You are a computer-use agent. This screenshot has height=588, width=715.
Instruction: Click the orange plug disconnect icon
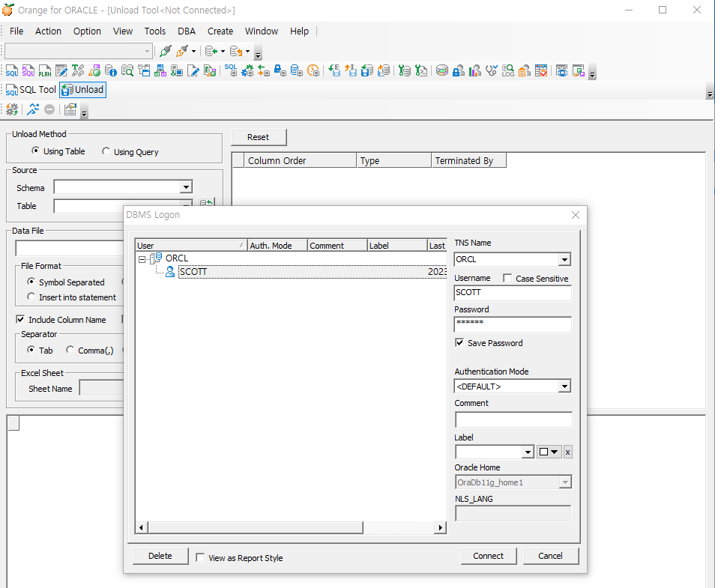182,51
